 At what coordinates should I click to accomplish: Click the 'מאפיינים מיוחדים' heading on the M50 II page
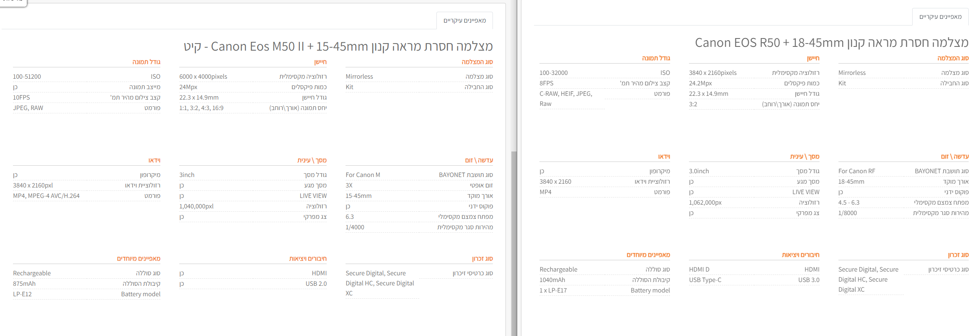pyautogui.click(x=139, y=259)
